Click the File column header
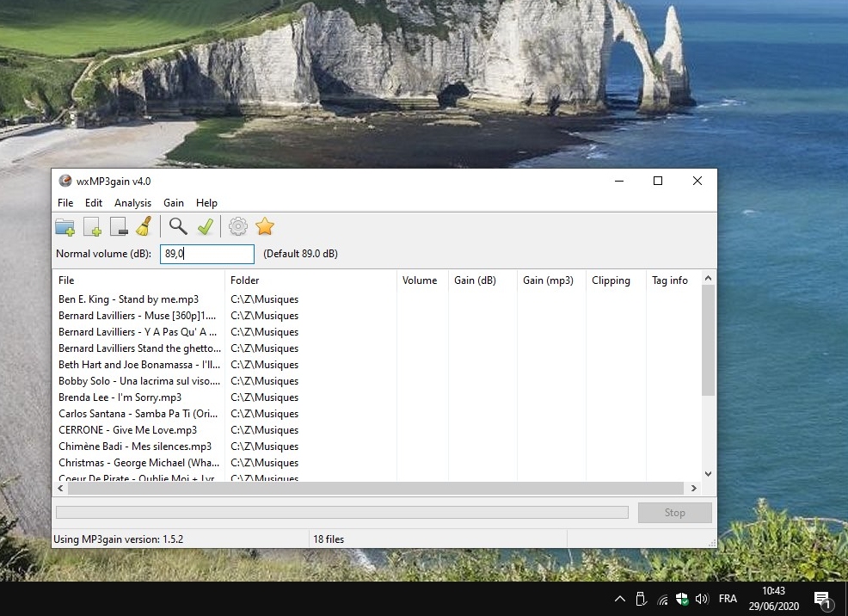 click(138, 280)
